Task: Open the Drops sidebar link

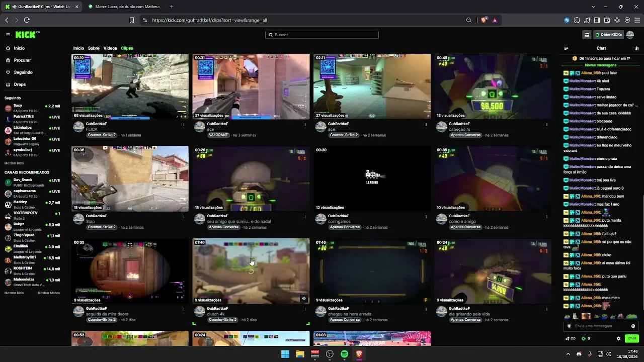Action: point(20,84)
